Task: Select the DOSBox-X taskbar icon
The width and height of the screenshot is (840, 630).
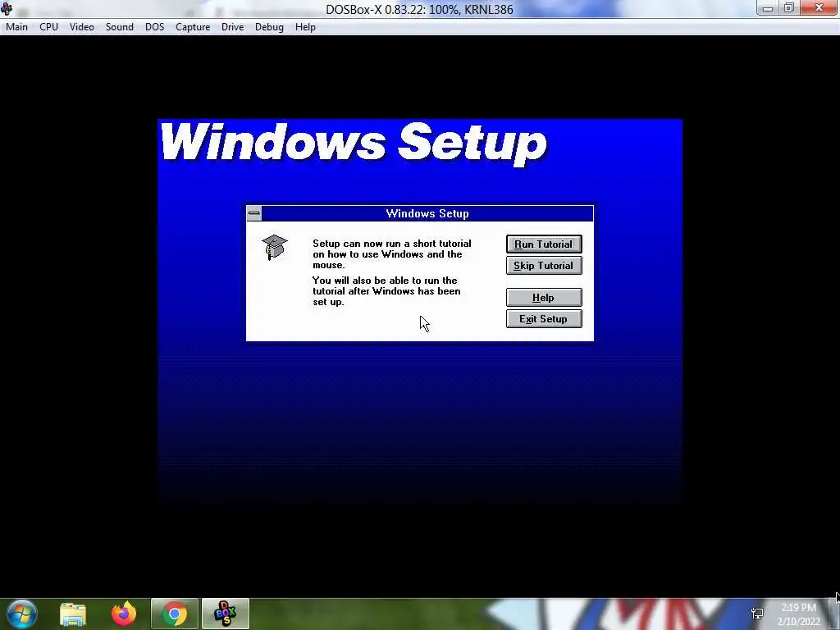Action: (225, 614)
